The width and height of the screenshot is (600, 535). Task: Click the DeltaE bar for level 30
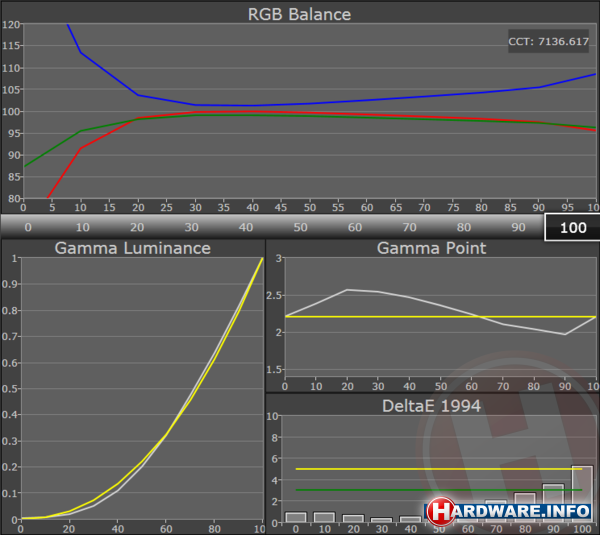click(382, 520)
